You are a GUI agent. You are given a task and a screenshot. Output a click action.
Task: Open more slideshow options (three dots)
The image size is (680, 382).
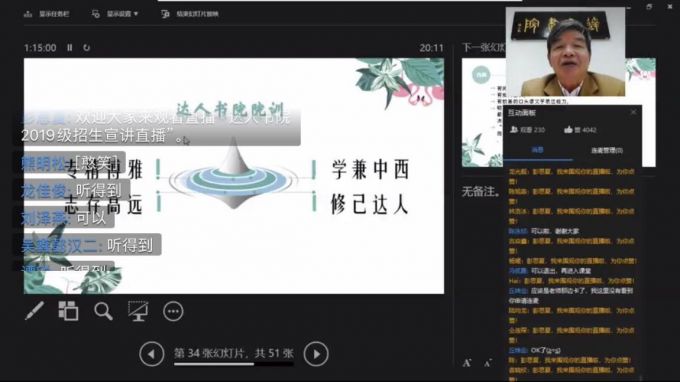coord(173,311)
